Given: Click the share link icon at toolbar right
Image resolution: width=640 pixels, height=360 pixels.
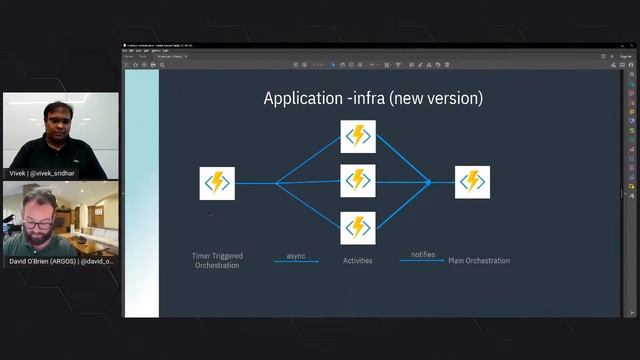Looking at the screenshot, I should pos(613,65).
